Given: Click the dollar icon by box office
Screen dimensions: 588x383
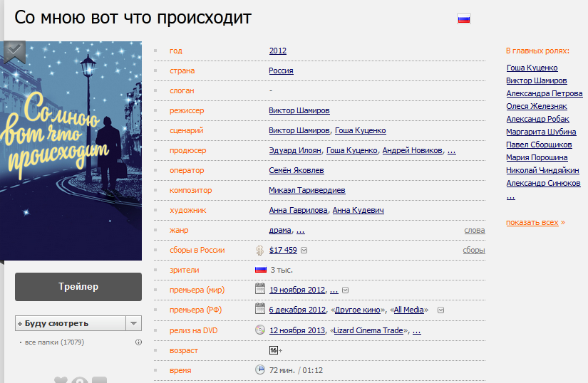Looking at the screenshot, I should [x=259, y=250].
